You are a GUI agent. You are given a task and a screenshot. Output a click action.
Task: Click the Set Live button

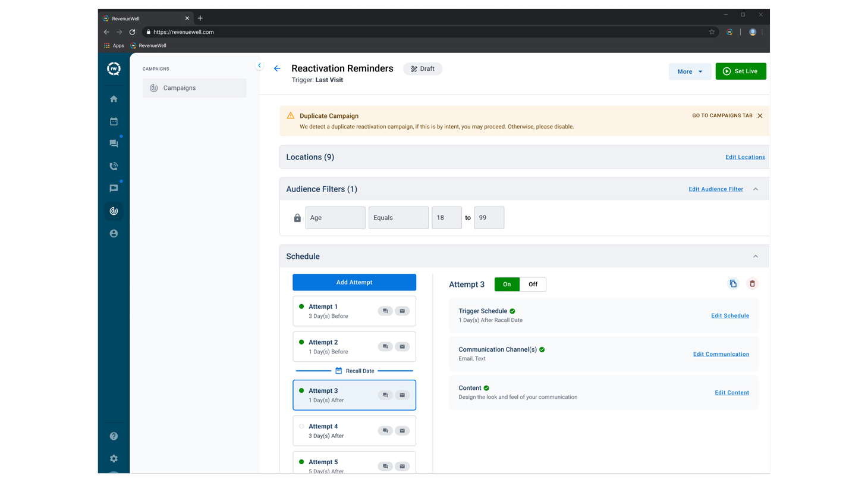pyautogui.click(x=741, y=71)
